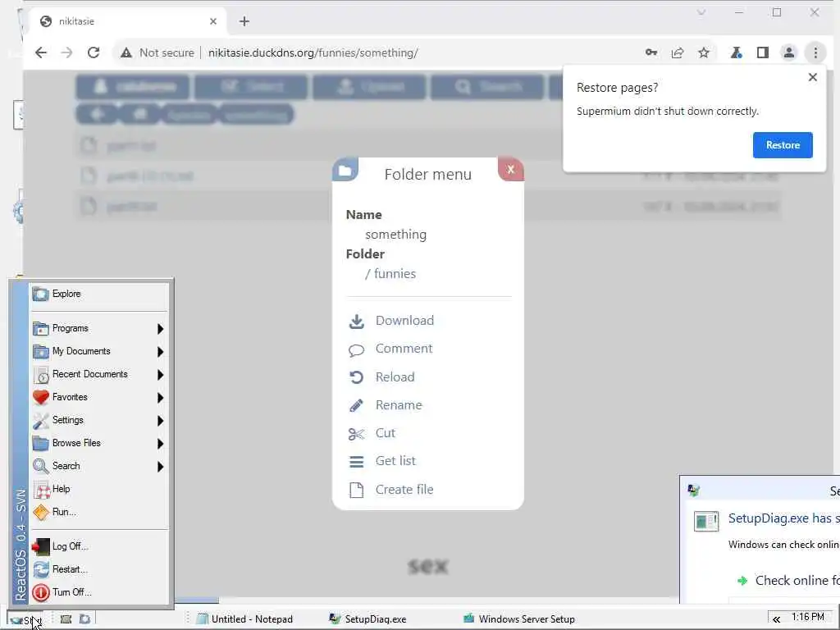Viewport: 840px width, 630px height.
Task: Click the taskbar clock
Action: click(x=807, y=617)
